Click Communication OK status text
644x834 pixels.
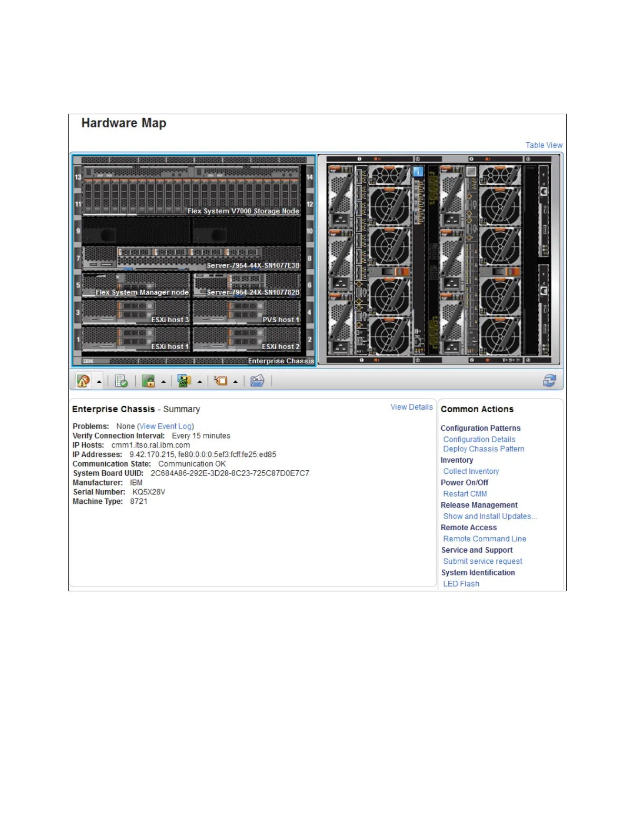(x=192, y=464)
